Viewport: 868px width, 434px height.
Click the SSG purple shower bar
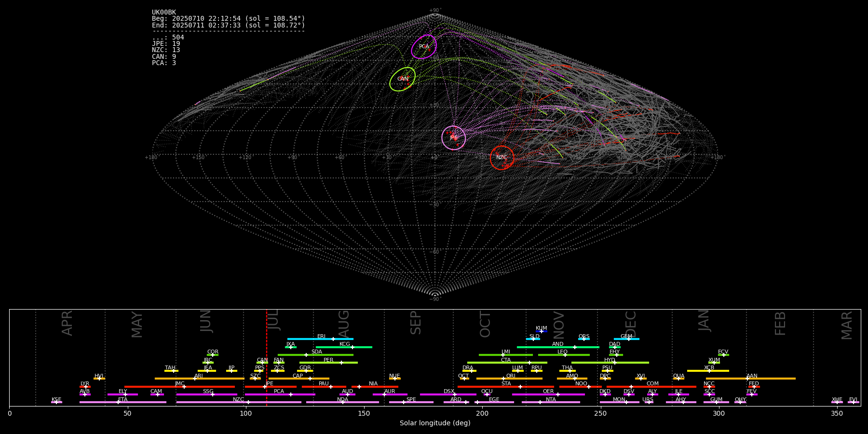(x=206, y=394)
